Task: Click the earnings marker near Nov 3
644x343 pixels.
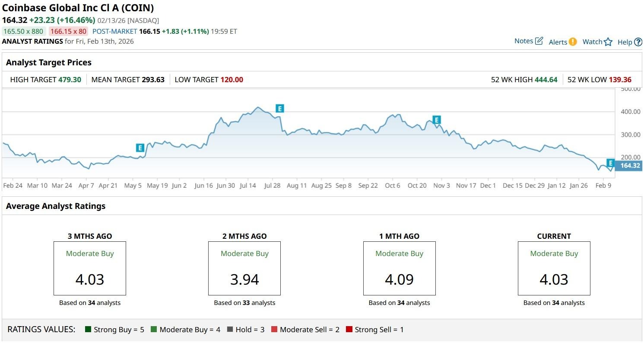Action: point(436,120)
